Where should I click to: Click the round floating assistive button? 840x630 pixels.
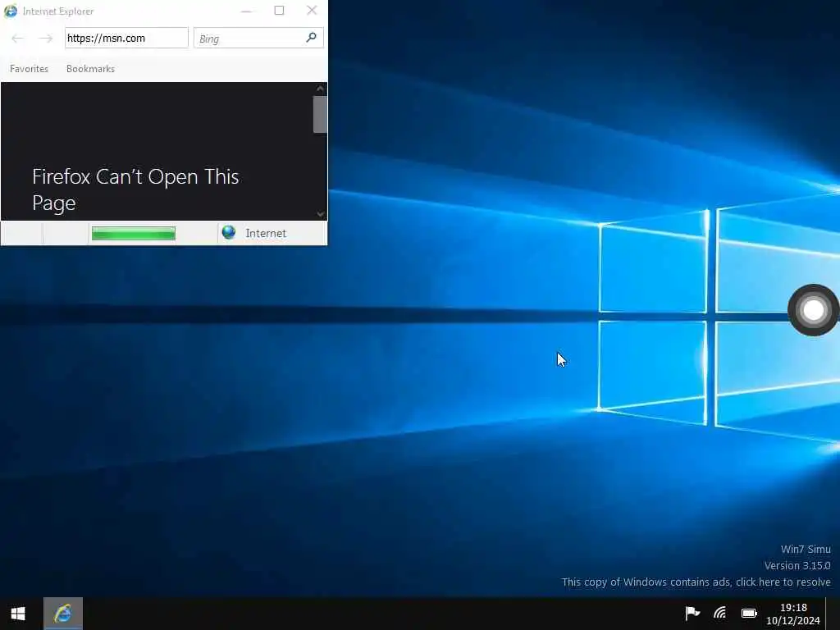[x=813, y=310]
